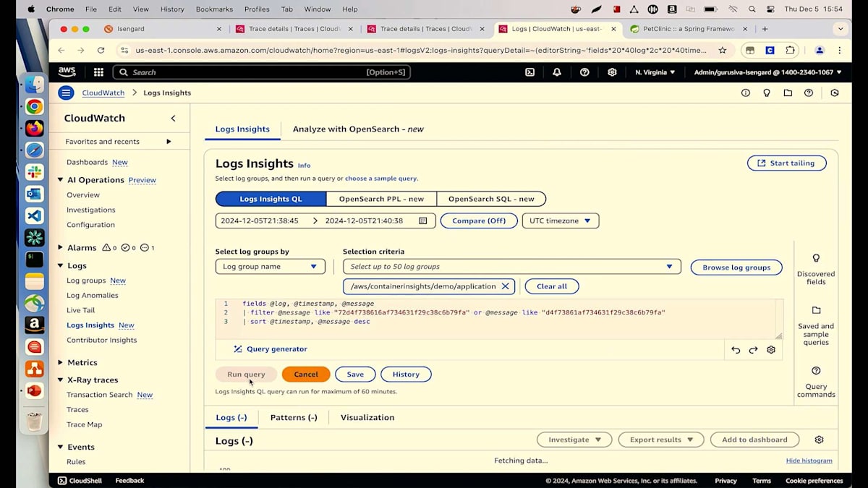Select OpenSearch SQL - new language

pyautogui.click(x=491, y=199)
